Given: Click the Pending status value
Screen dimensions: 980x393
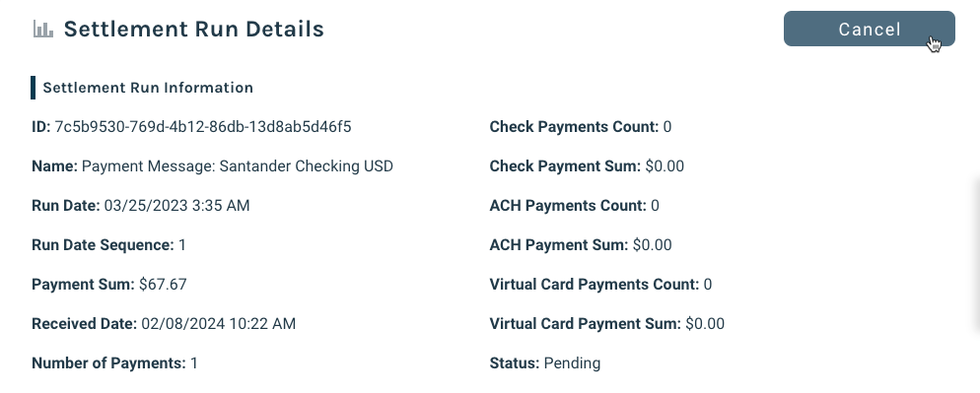Looking at the screenshot, I should coord(572,363).
